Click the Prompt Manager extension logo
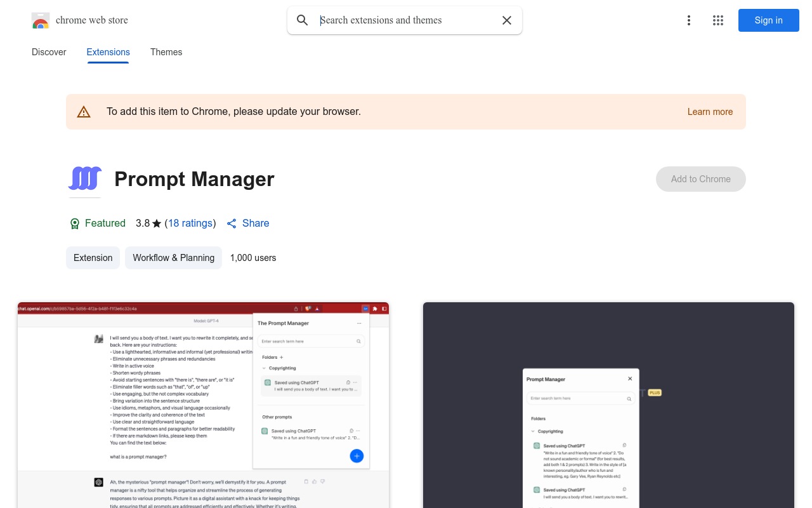The image size is (812, 508). 85,179
